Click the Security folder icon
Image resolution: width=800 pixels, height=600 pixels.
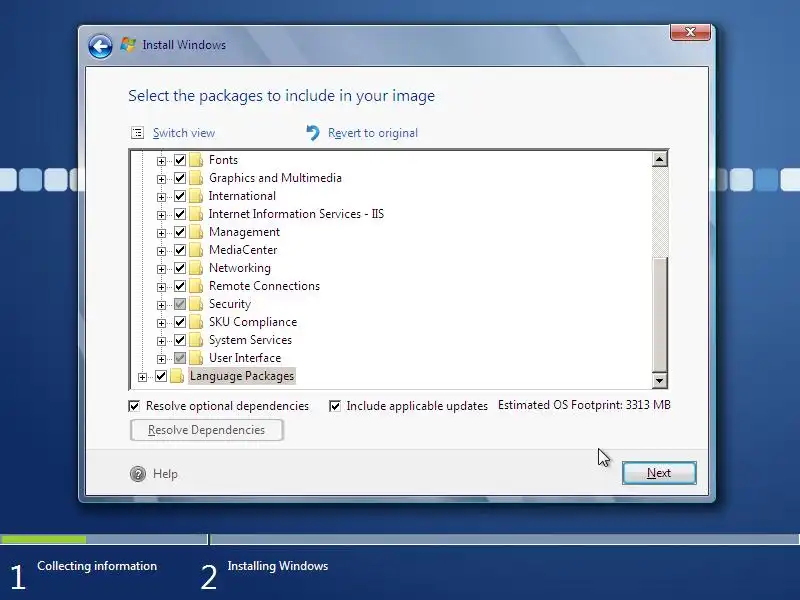(x=196, y=304)
